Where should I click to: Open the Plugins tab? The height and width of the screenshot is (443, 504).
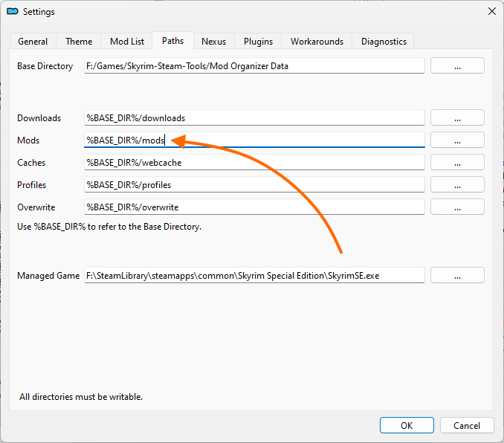258,42
